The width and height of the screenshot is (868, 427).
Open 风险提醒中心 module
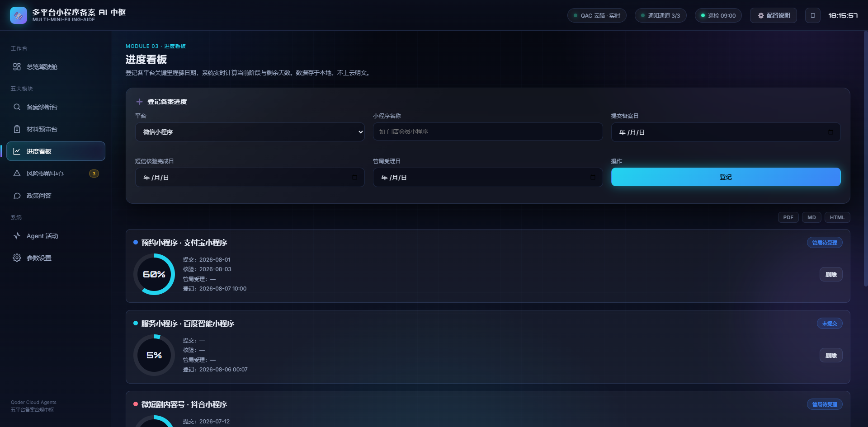tap(56, 174)
